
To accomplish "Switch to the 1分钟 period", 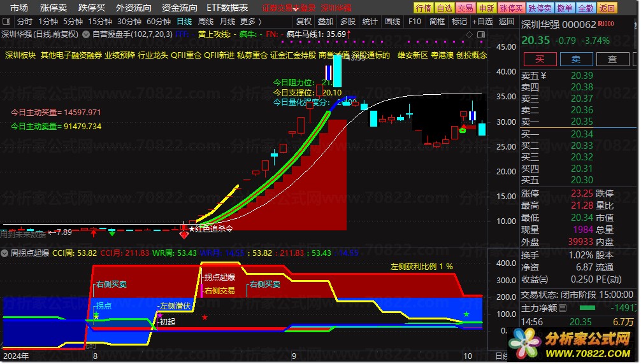I will pyautogui.click(x=48, y=21).
